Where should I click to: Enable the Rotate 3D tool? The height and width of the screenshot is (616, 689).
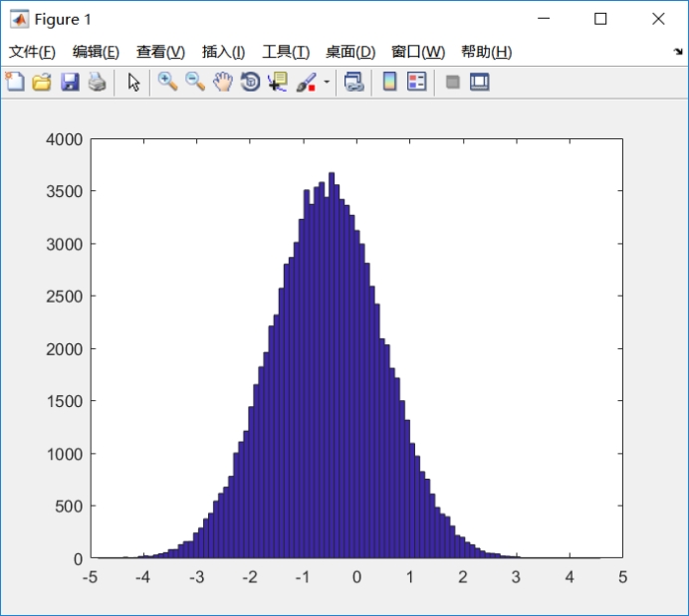tap(250, 83)
